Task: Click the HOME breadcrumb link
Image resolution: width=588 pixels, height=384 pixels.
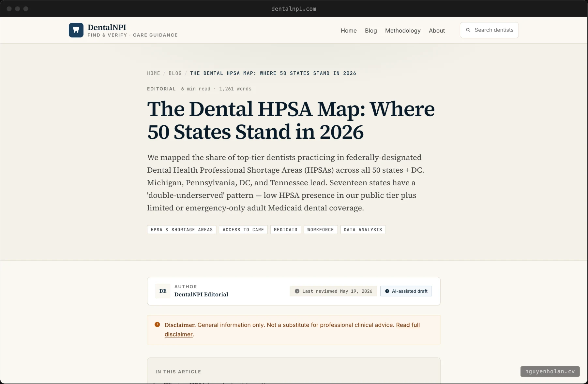Action: [154, 73]
